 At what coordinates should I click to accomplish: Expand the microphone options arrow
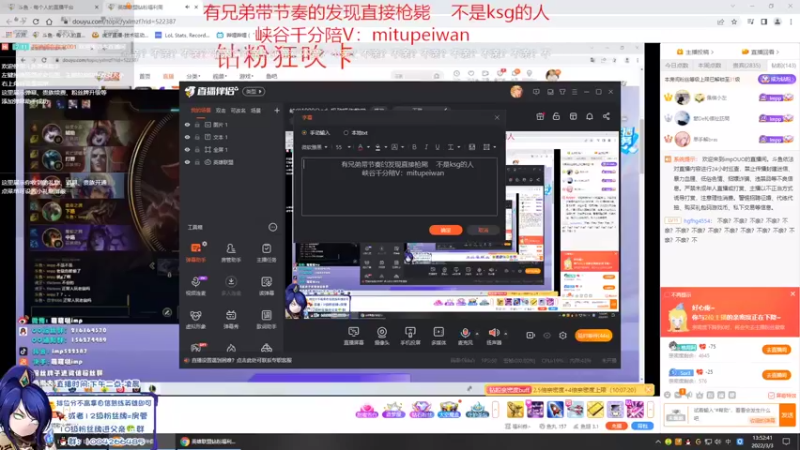click(x=477, y=334)
